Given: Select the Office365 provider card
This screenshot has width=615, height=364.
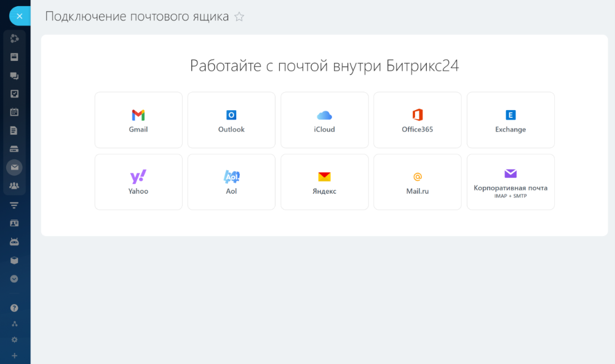Looking at the screenshot, I should click(x=418, y=120).
